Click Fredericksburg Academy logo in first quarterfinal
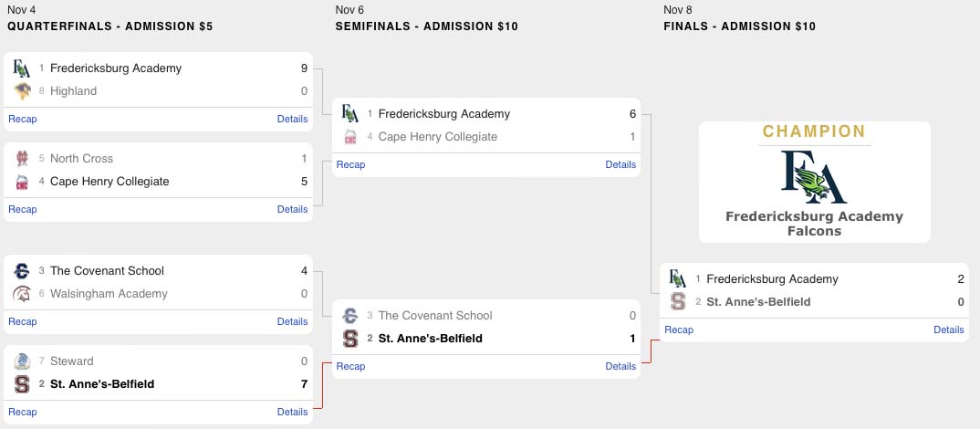Viewport: 980px width, 429px height. (x=22, y=68)
